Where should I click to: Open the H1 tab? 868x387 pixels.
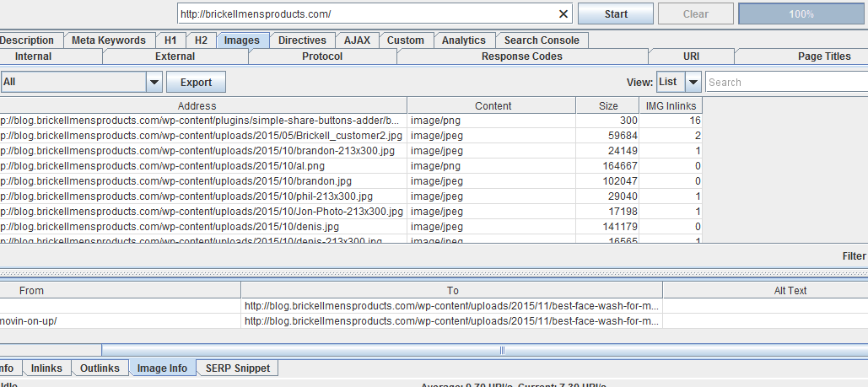tap(170, 40)
